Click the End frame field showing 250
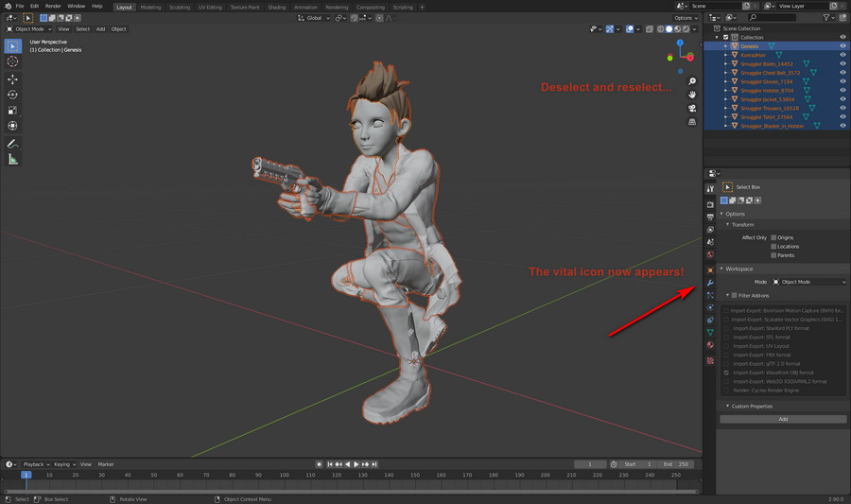 [x=677, y=464]
